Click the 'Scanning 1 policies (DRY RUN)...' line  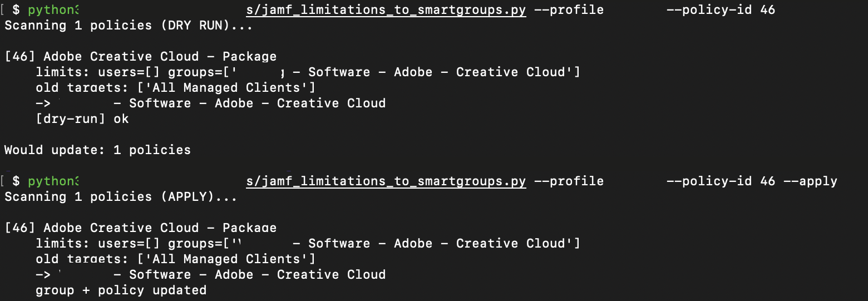(129, 26)
